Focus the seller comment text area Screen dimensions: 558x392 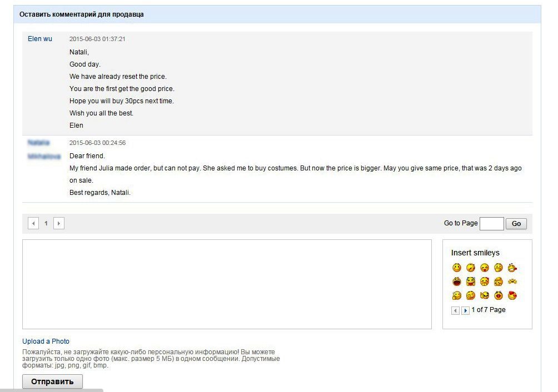[x=227, y=284]
